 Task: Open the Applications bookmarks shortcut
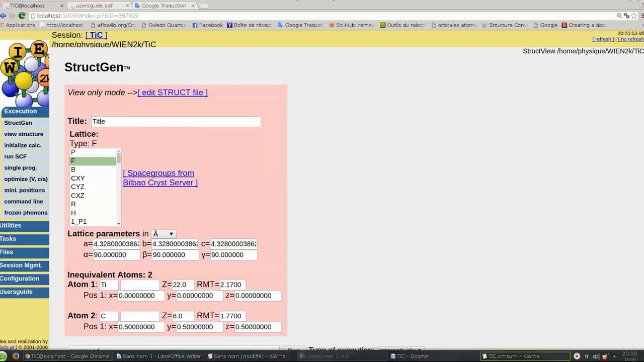[18, 25]
